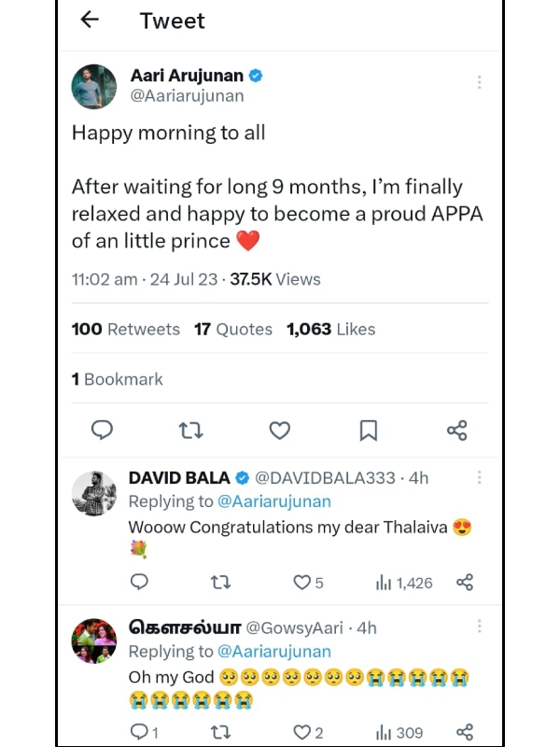The height and width of the screenshot is (747, 560).
Task: Like DAVID BALA's congratulations reply
Action: (302, 583)
